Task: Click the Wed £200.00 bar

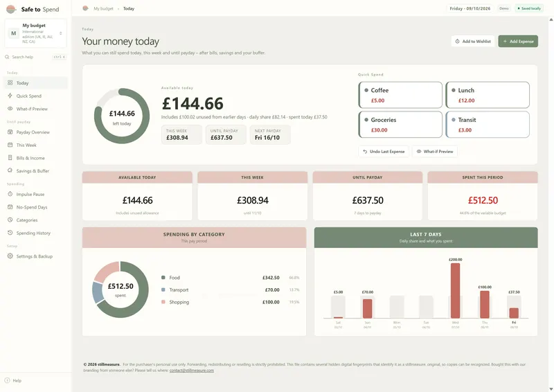Action: pyautogui.click(x=456, y=291)
